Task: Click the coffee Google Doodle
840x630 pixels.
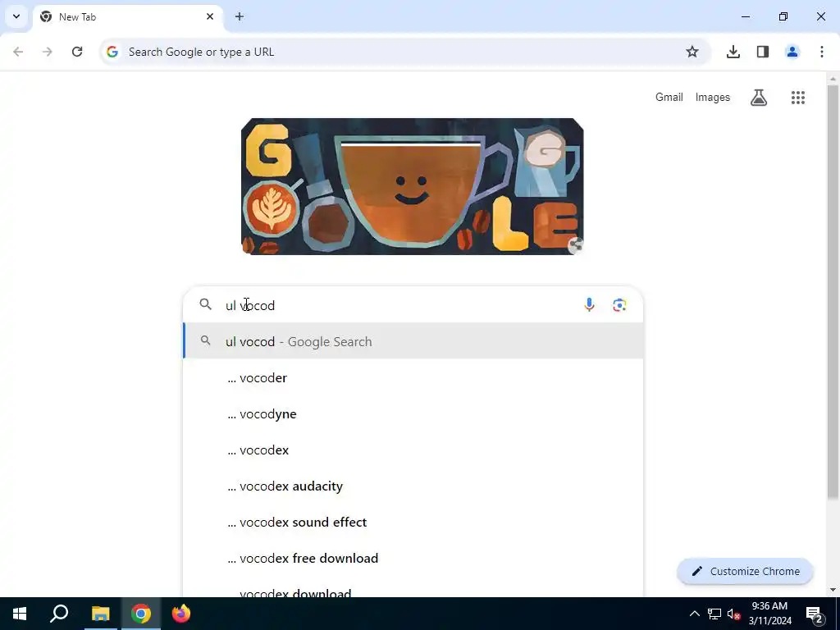Action: pyautogui.click(x=412, y=186)
